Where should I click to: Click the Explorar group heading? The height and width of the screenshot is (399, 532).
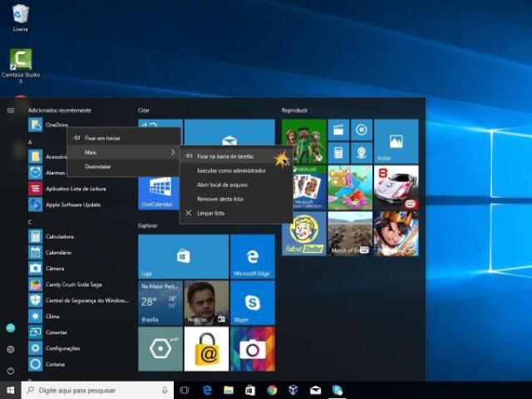pyautogui.click(x=148, y=225)
